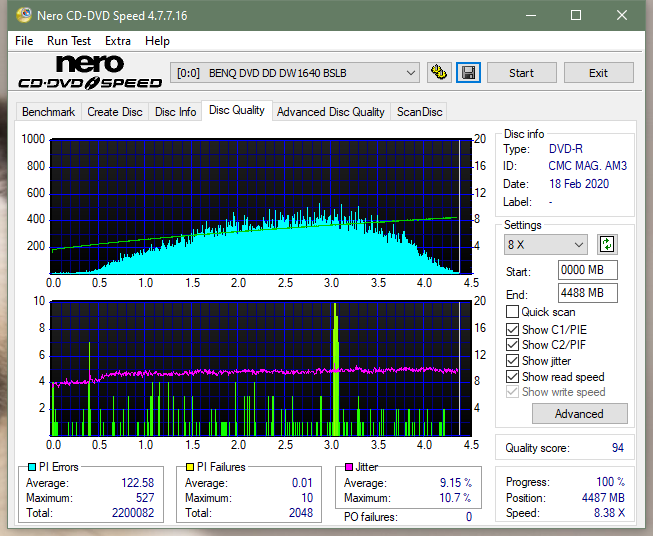Screen dimensions: 653x536
Task: Select the Disc Quality tab
Action: coord(237,110)
